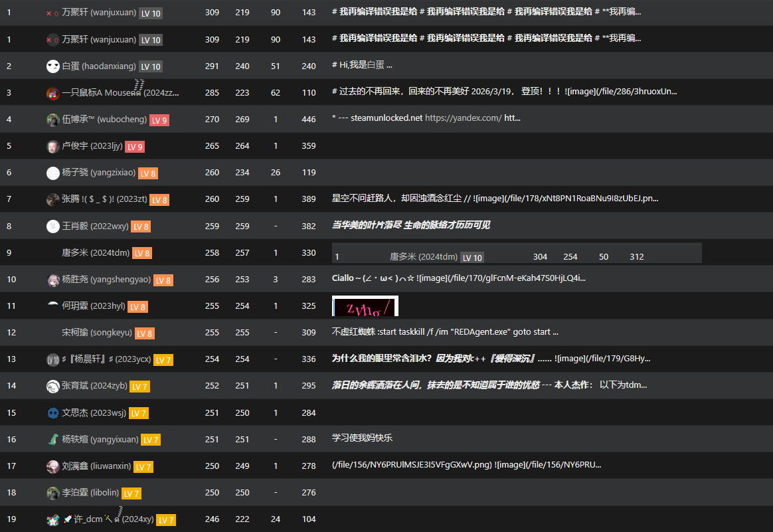Open 伍博承 (wubocheng)'s profile avatar
The height and width of the screenshot is (532, 773).
tap(52, 120)
